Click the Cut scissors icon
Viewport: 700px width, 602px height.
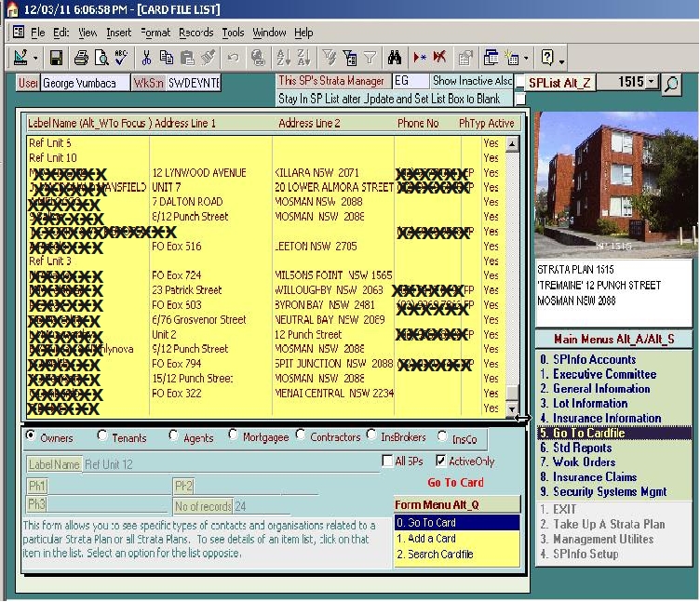point(146,58)
